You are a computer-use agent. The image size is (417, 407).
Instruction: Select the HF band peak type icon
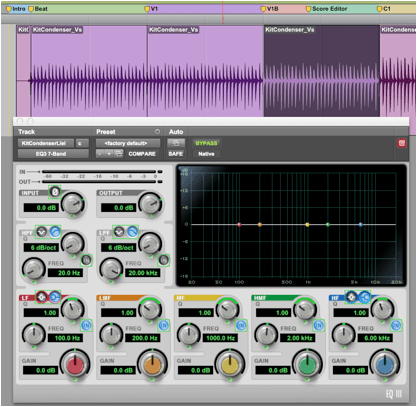[351, 297]
